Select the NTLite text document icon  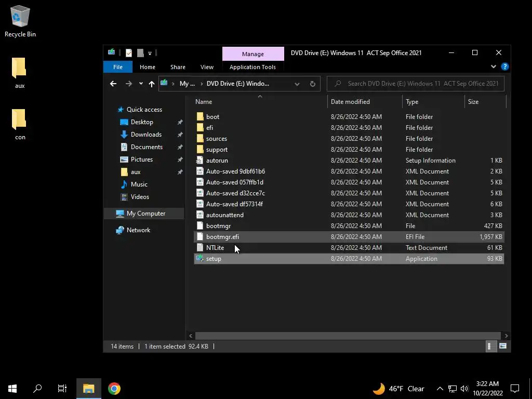click(200, 248)
